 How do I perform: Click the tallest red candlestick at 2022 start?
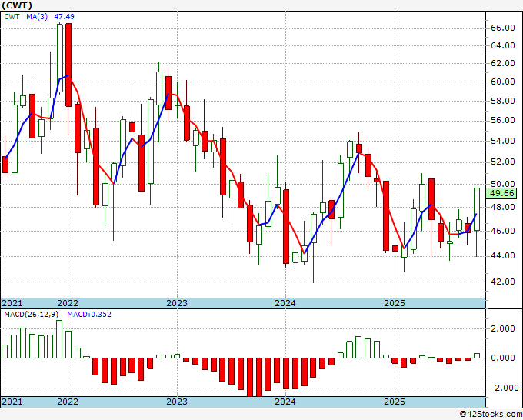pos(68,65)
